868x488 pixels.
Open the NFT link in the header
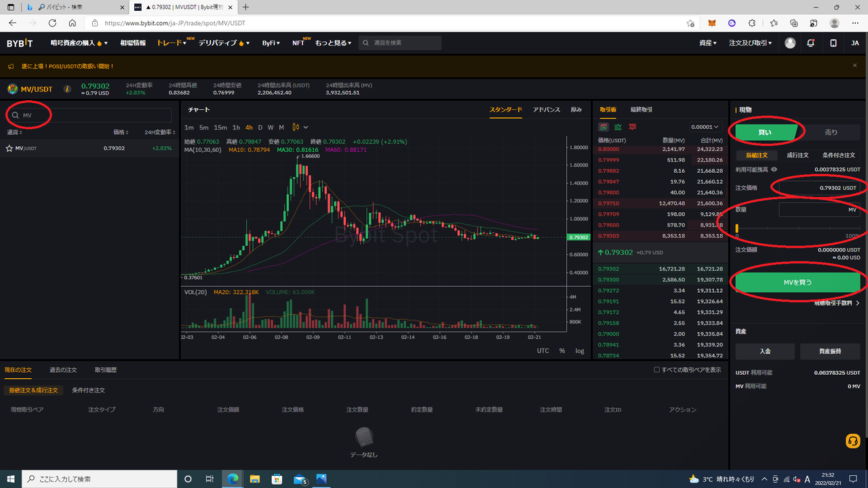(x=298, y=43)
